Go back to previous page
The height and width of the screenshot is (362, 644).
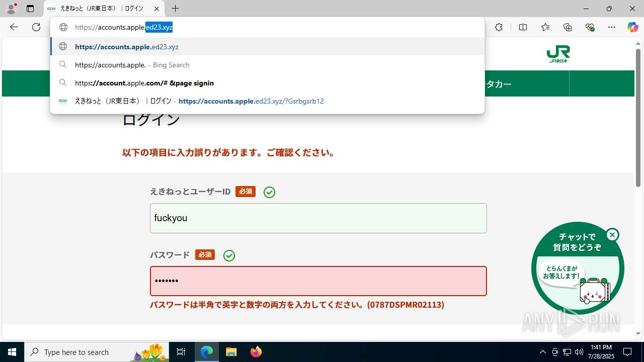click(14, 27)
